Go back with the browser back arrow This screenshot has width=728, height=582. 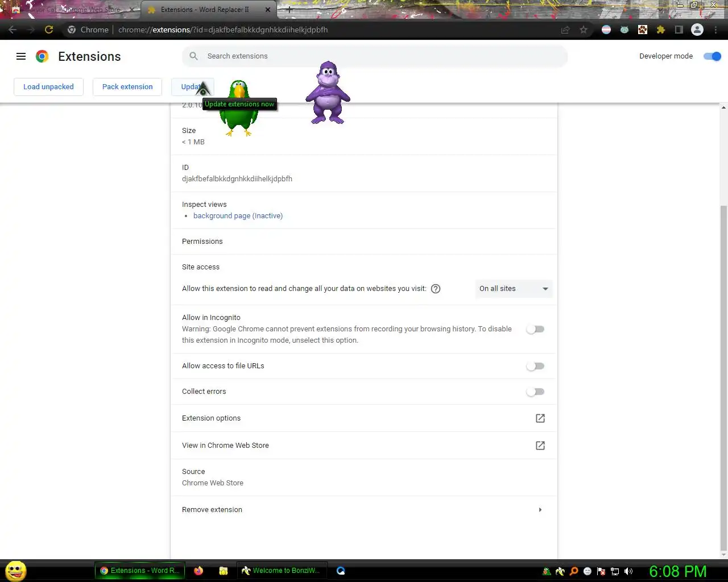tap(13, 30)
